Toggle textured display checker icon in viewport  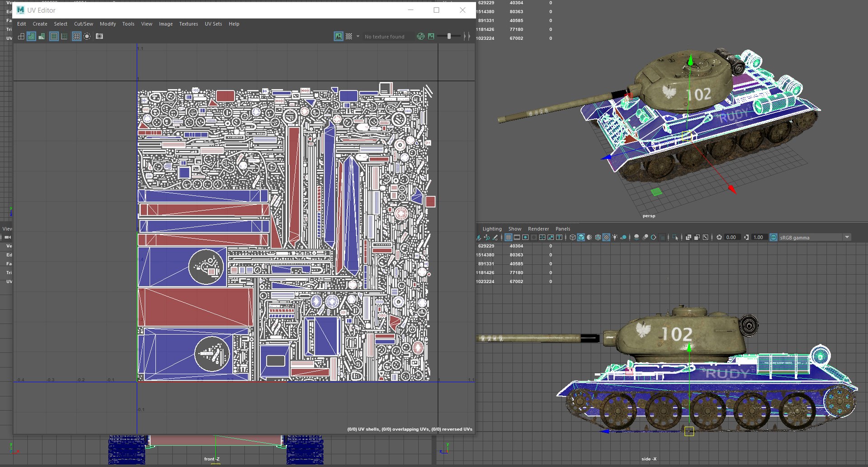(606, 237)
